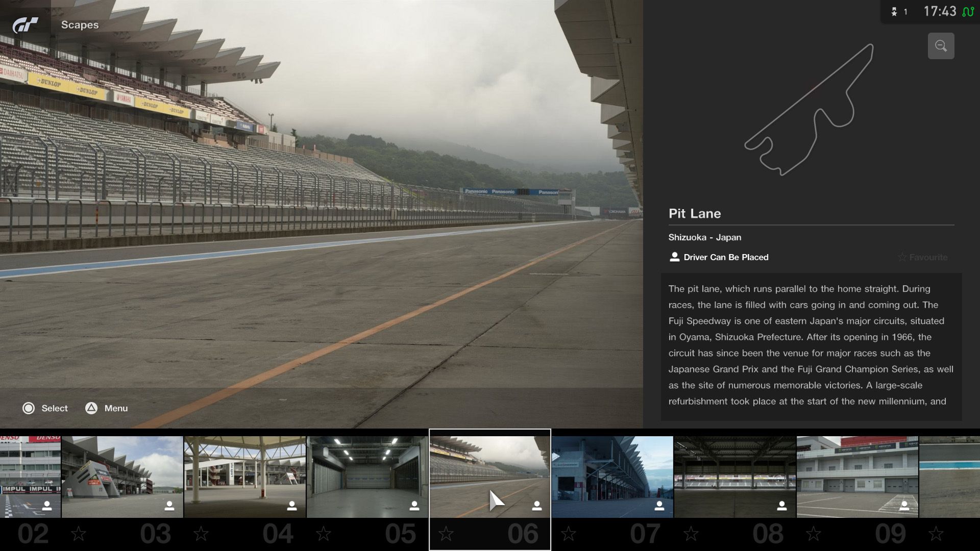Click the driver icon beside Driver Can Be Placed

674,257
